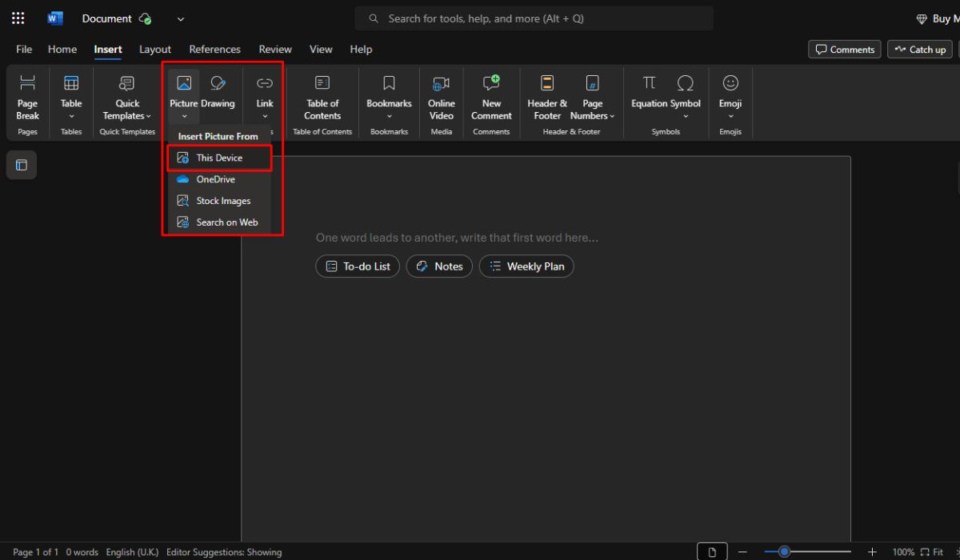Insert Table of Contents
The height and width of the screenshot is (560, 960).
tap(322, 97)
